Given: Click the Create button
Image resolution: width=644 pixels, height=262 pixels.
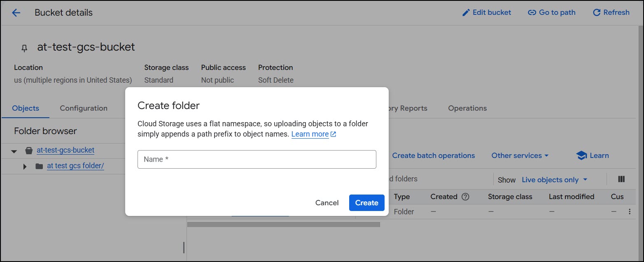Looking at the screenshot, I should point(367,203).
